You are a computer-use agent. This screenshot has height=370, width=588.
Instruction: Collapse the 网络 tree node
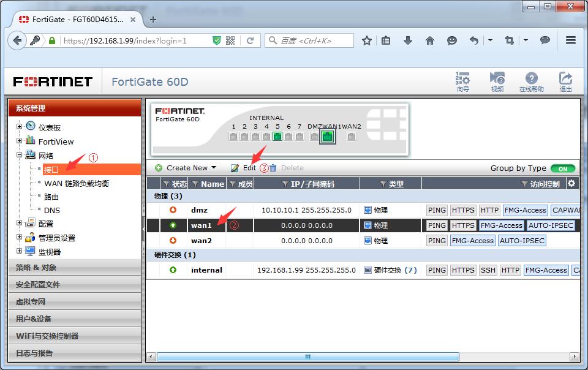[19, 155]
